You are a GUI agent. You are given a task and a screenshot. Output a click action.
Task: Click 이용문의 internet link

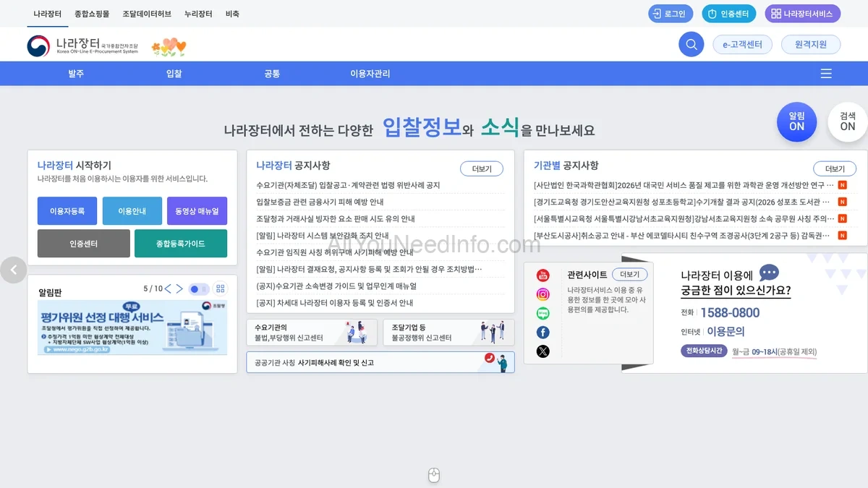(x=726, y=332)
